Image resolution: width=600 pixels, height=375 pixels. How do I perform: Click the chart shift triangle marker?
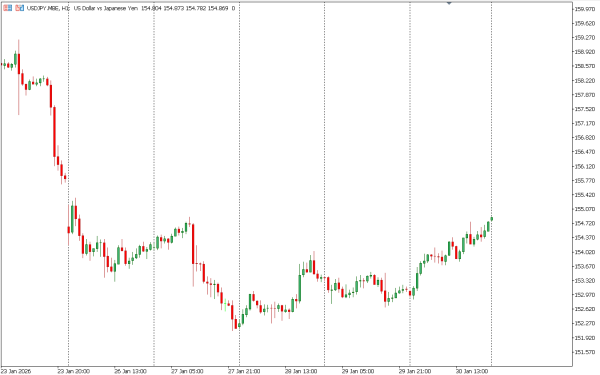pos(449,3)
